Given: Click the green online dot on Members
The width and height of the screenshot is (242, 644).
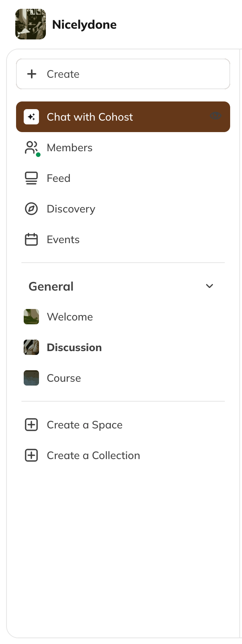Looking at the screenshot, I should [37, 154].
